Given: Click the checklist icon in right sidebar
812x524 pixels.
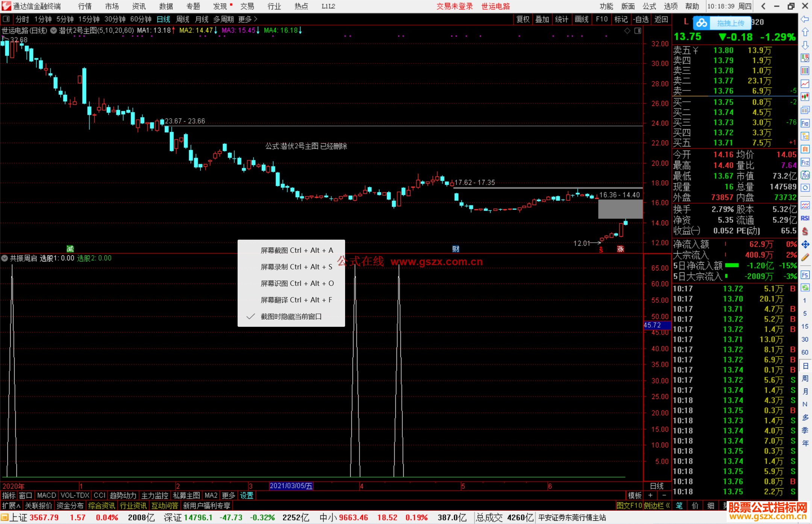Looking at the screenshot, I should coord(805,58).
